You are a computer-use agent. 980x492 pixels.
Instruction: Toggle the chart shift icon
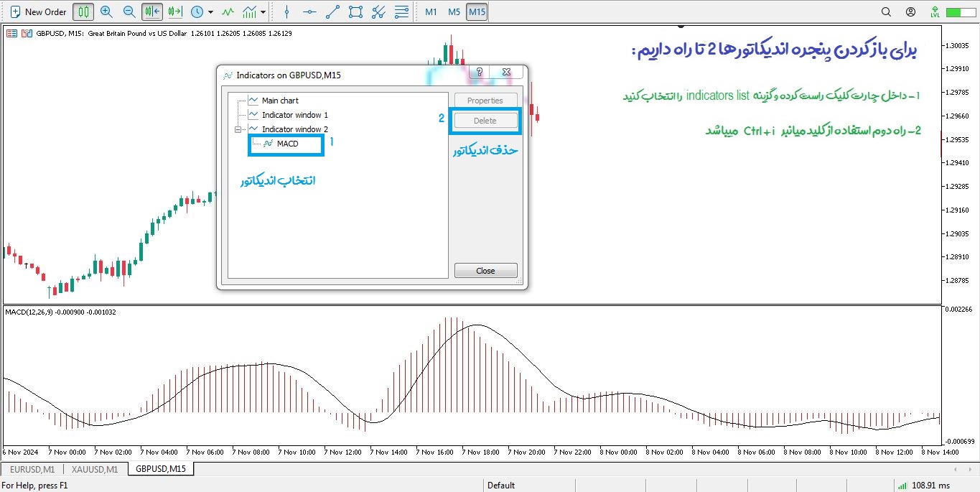(x=152, y=11)
